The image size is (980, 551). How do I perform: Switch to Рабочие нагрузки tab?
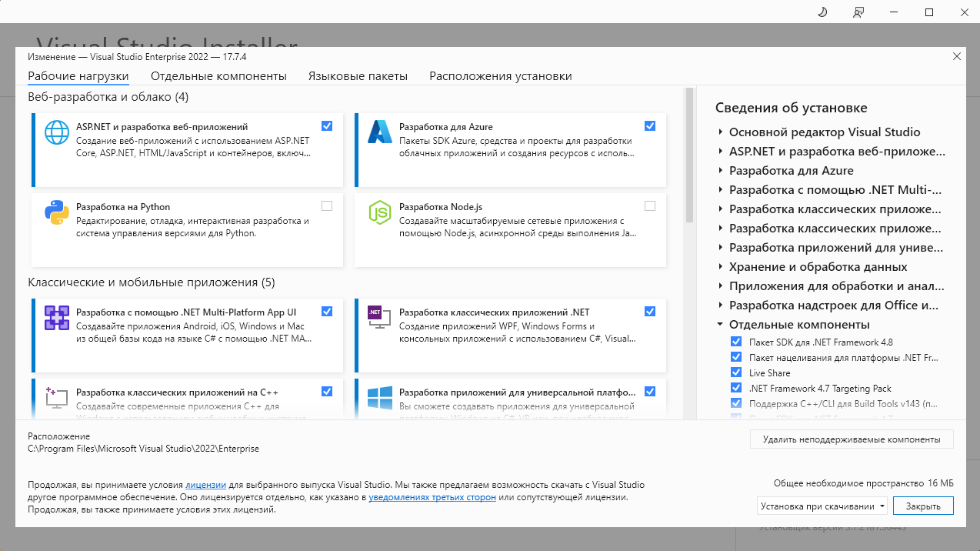point(78,76)
